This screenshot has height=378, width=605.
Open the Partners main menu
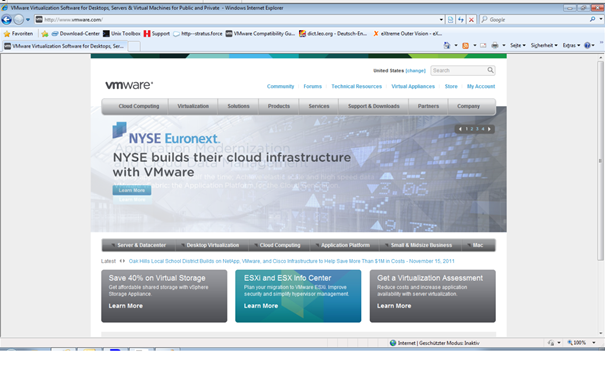click(x=428, y=106)
